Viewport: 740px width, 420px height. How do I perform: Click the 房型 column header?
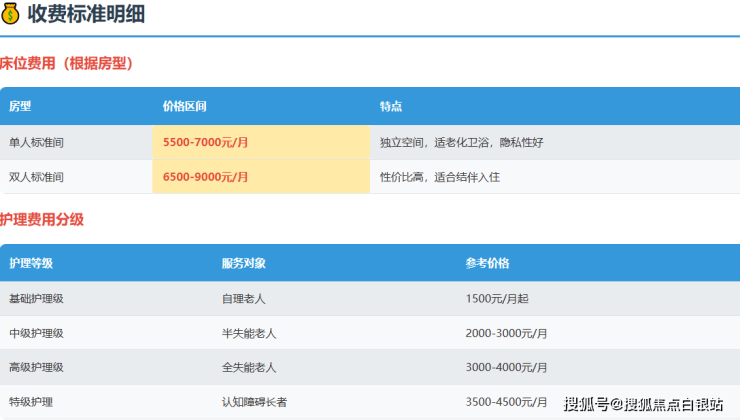point(20,106)
